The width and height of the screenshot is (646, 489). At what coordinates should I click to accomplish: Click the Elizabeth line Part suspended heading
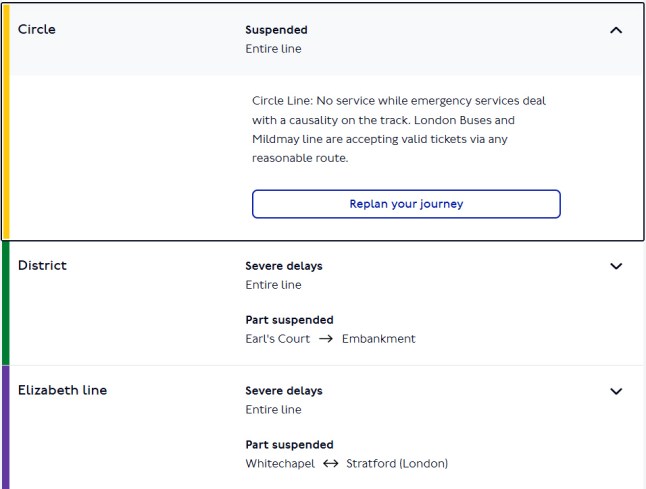[289, 445]
